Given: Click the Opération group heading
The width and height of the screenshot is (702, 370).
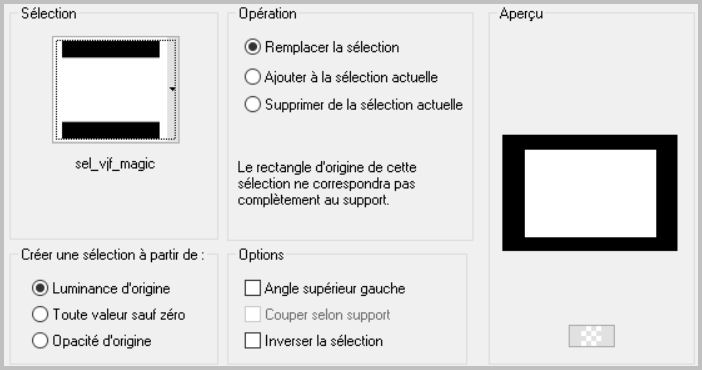Looking at the screenshot, I should coord(267,13).
